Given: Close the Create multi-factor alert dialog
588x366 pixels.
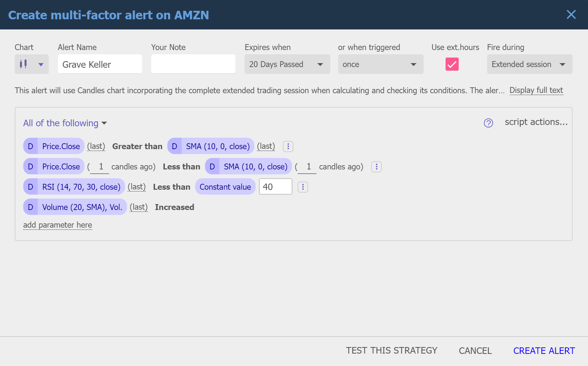Looking at the screenshot, I should pos(571,14).
